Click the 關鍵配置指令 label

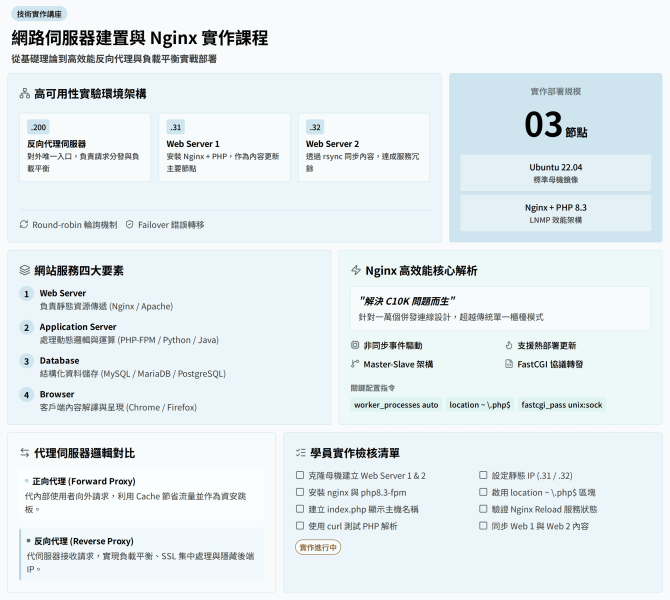click(x=373, y=388)
